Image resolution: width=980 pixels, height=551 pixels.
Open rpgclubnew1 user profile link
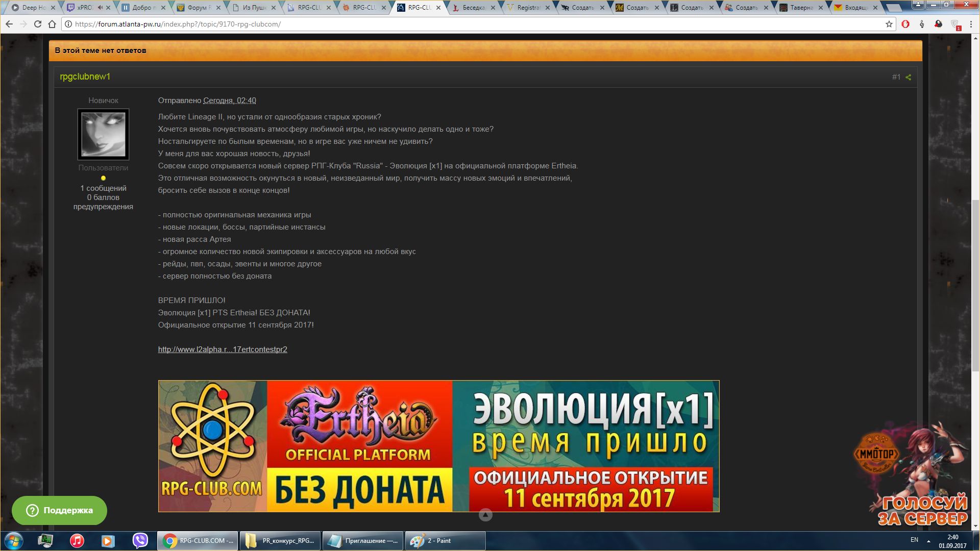85,77
